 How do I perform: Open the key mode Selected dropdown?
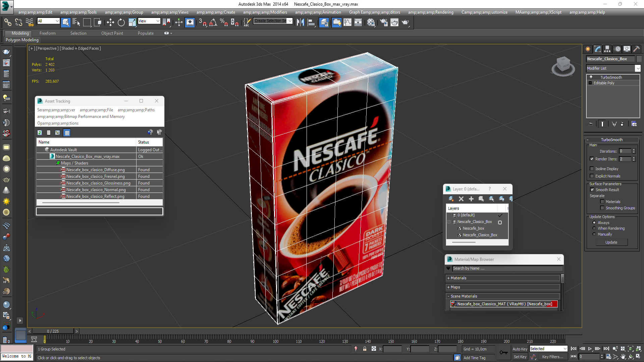pyautogui.click(x=548, y=349)
